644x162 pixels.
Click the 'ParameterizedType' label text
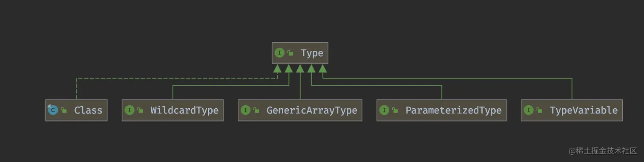453,110
